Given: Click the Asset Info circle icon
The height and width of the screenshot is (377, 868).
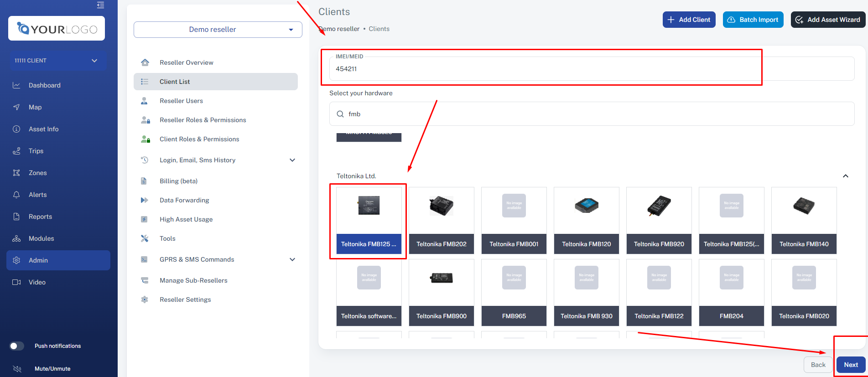Looking at the screenshot, I should pyautogui.click(x=16, y=129).
